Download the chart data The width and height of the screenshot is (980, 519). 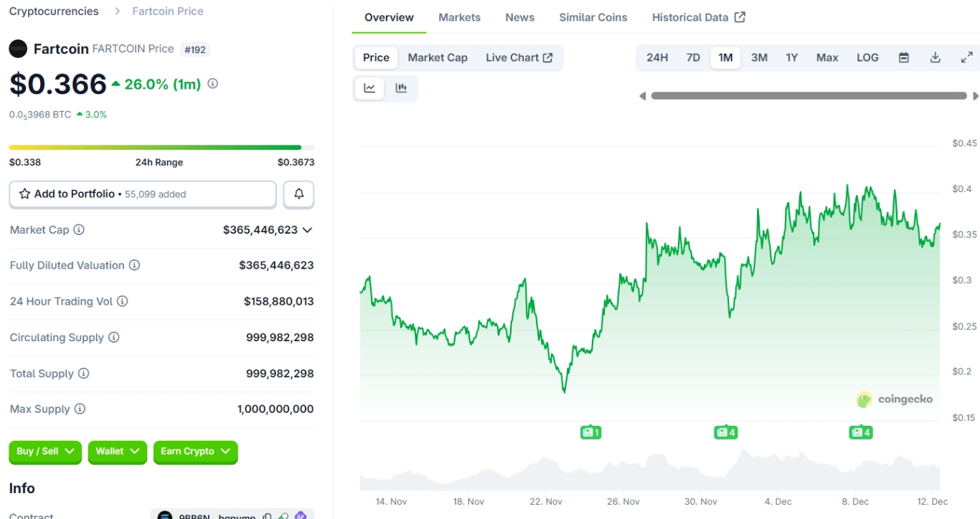click(x=936, y=57)
